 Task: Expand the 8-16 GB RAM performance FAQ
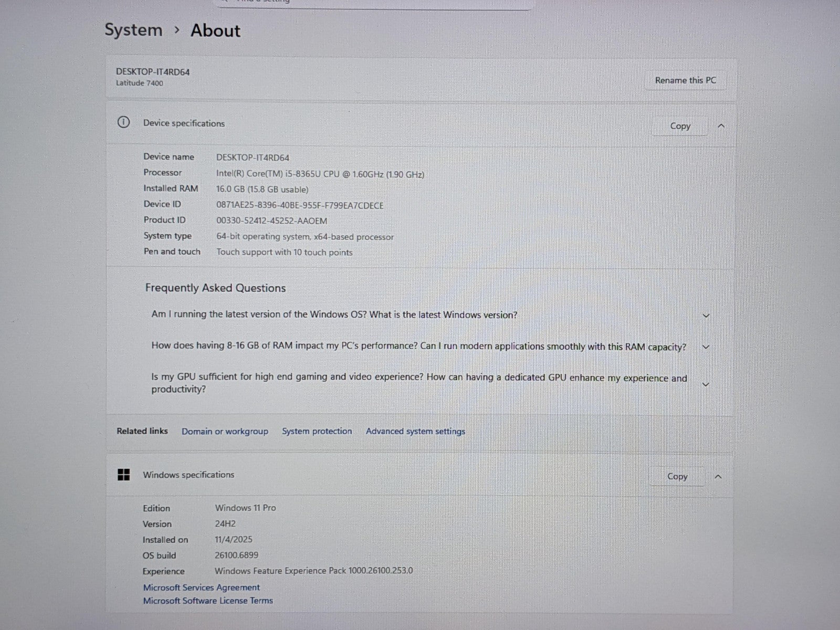click(x=706, y=347)
